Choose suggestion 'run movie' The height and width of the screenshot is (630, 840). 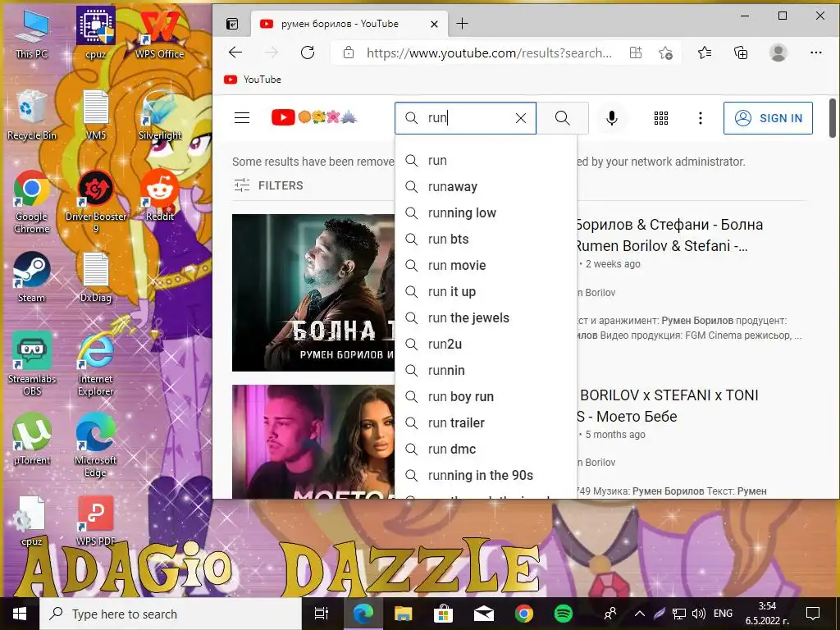[486, 265]
